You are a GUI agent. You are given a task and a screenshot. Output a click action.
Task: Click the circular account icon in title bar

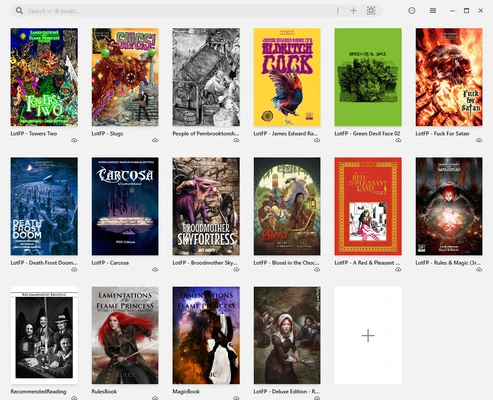(x=412, y=11)
